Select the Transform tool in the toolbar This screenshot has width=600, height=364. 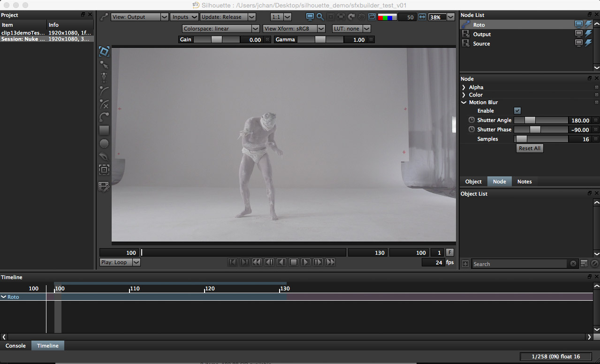(x=104, y=51)
